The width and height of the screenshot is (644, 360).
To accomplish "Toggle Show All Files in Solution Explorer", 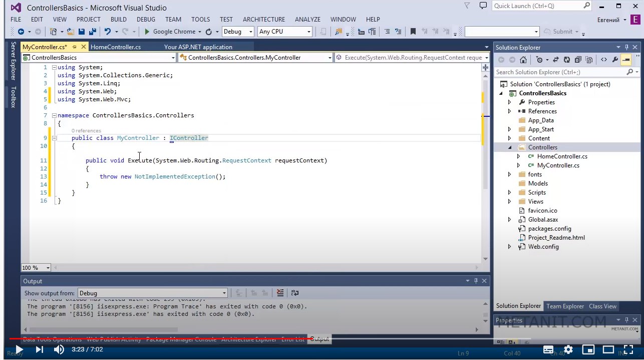I will pos(589,60).
